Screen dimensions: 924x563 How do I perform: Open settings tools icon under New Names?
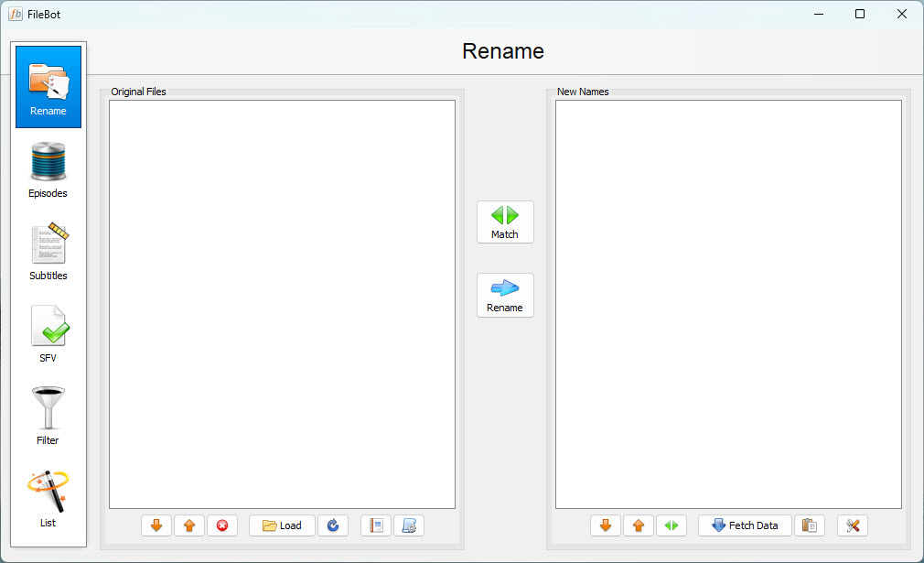tap(853, 525)
